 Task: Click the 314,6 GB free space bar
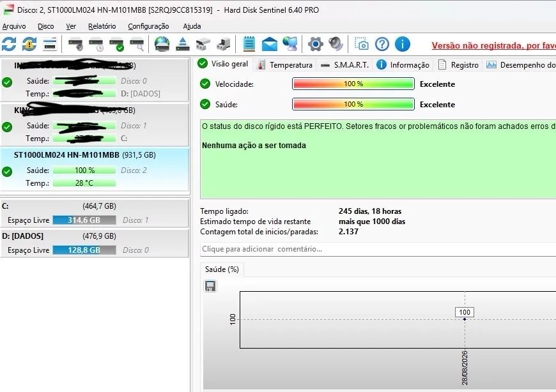point(84,220)
